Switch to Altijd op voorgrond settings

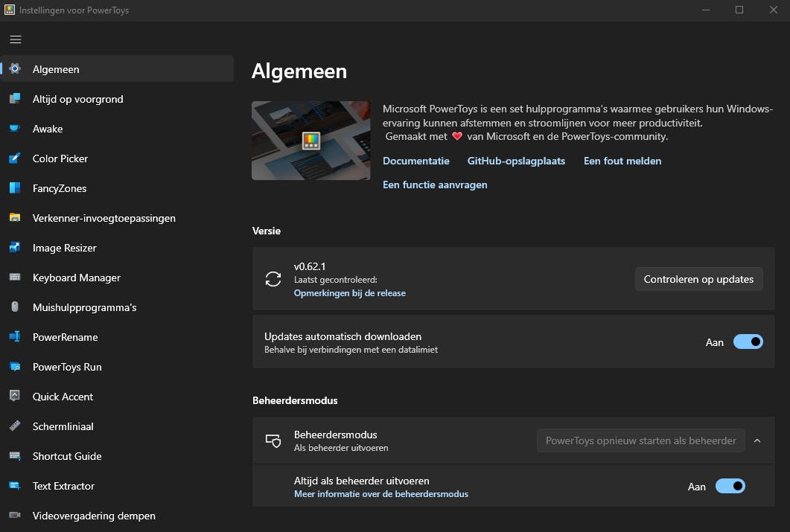click(x=15, y=99)
